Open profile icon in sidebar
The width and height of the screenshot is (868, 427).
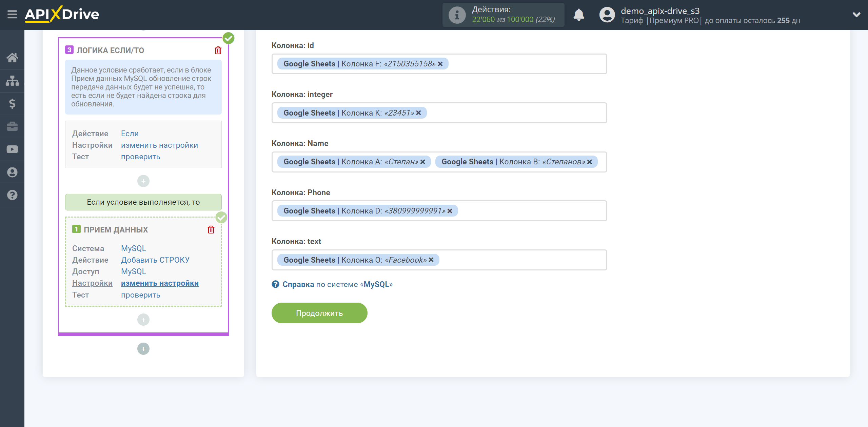coord(12,172)
